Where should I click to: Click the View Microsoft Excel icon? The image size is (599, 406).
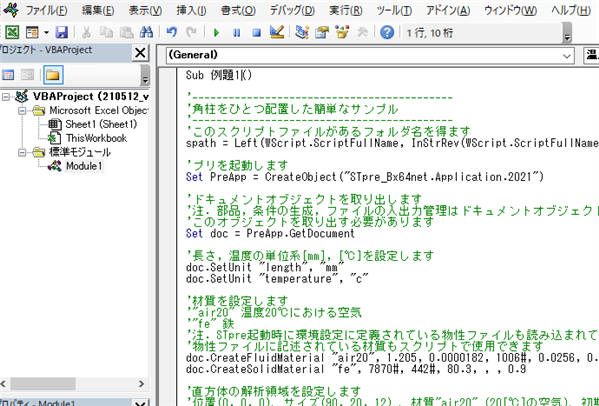point(12,32)
